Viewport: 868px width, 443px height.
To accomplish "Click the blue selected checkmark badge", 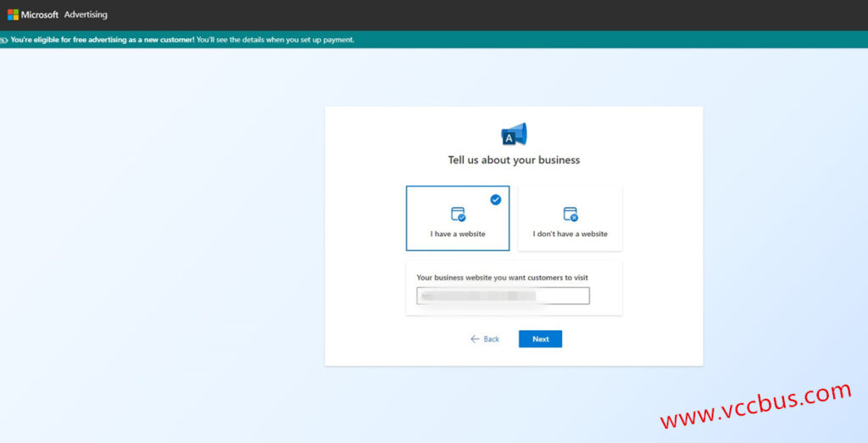I will [495, 200].
